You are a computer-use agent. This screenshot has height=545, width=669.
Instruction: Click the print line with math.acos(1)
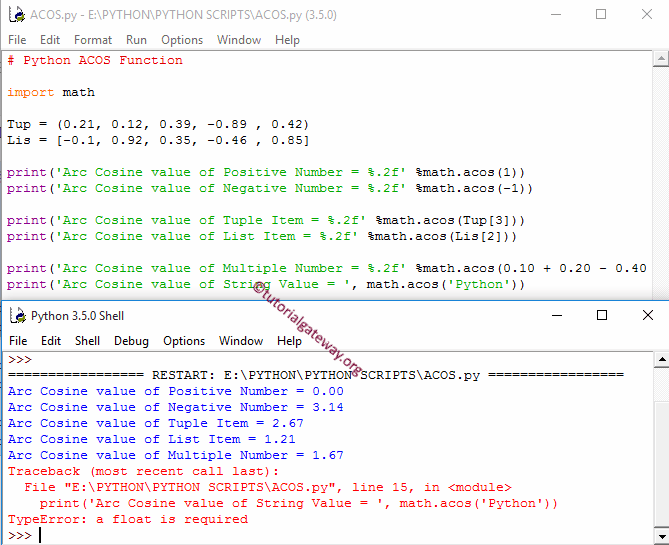tap(266, 172)
